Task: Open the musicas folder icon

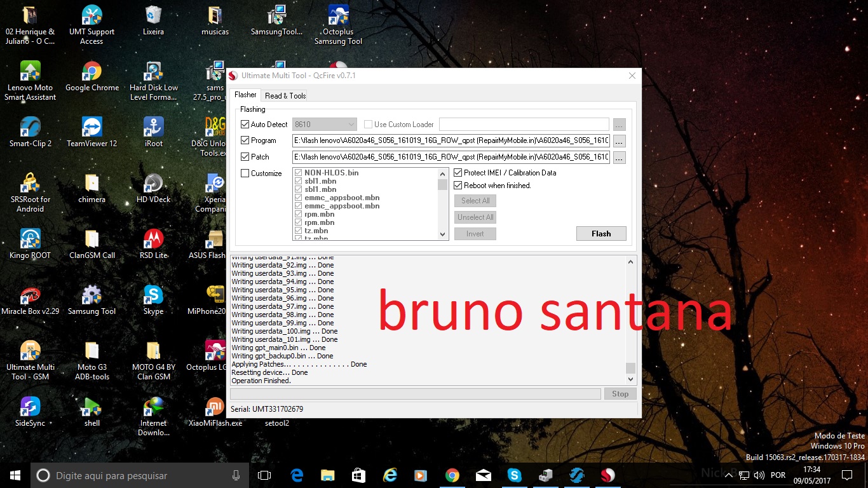Action: click(x=215, y=21)
